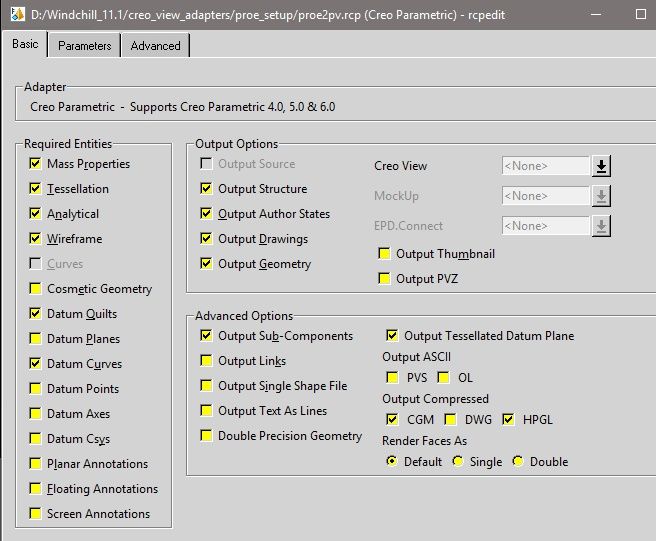This screenshot has width=656, height=541.
Task: Click the MockUp arrow button
Action: pos(601,196)
